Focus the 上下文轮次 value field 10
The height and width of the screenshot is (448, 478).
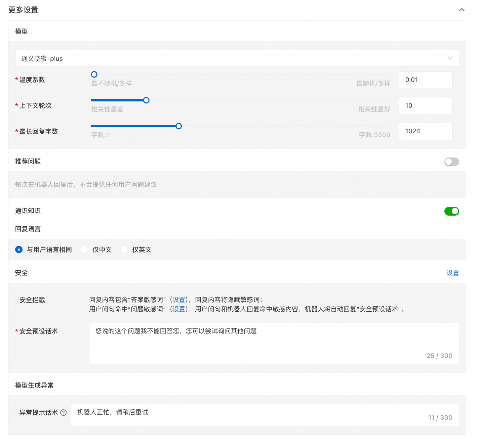click(426, 105)
